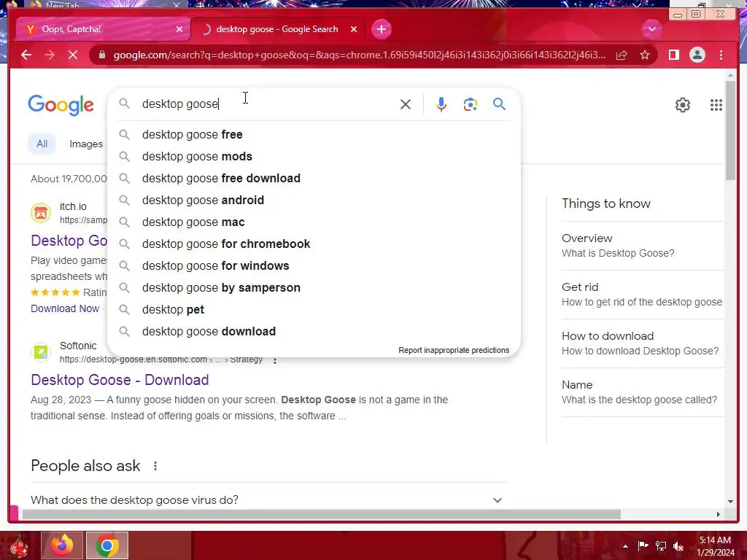Screen dimensions: 747x560
Task: Choose suggestion desktop goose android
Action: (x=314, y=201)
